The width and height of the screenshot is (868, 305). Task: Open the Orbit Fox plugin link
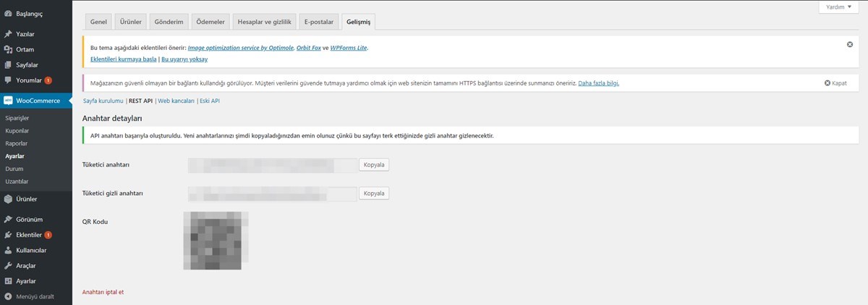(x=308, y=48)
